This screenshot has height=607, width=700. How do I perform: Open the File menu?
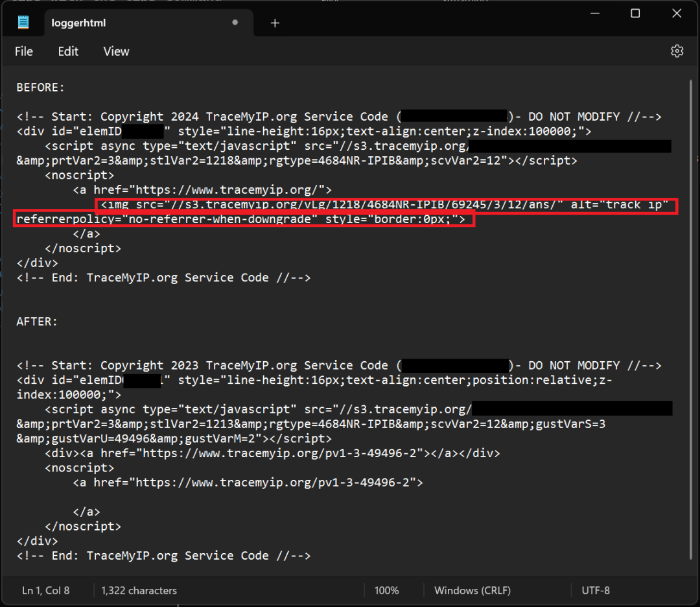(24, 52)
